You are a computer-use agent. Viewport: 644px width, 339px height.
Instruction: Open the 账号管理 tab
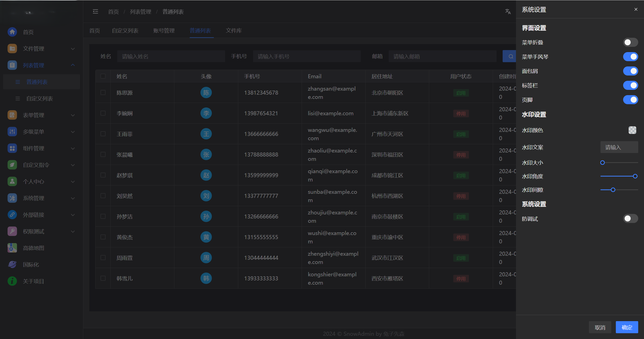(164, 30)
